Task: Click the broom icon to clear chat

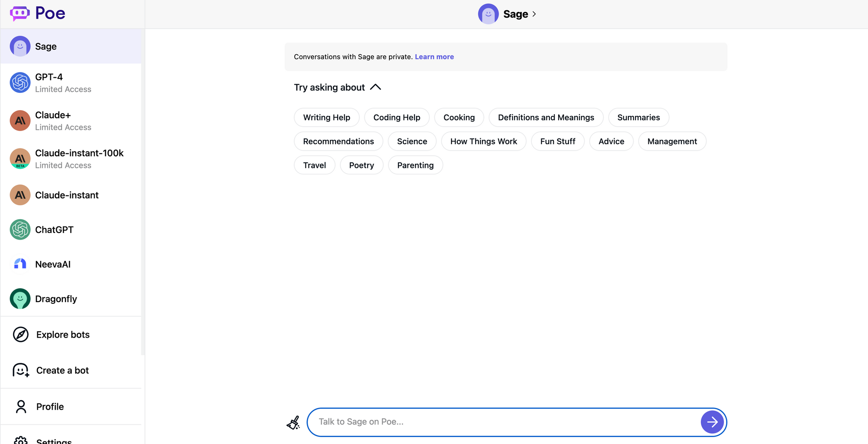Action: click(x=293, y=421)
